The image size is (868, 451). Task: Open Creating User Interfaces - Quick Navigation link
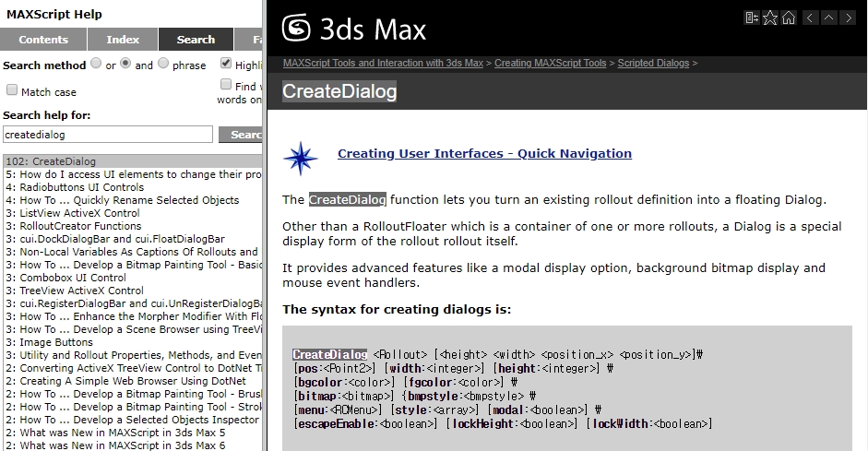coord(484,153)
